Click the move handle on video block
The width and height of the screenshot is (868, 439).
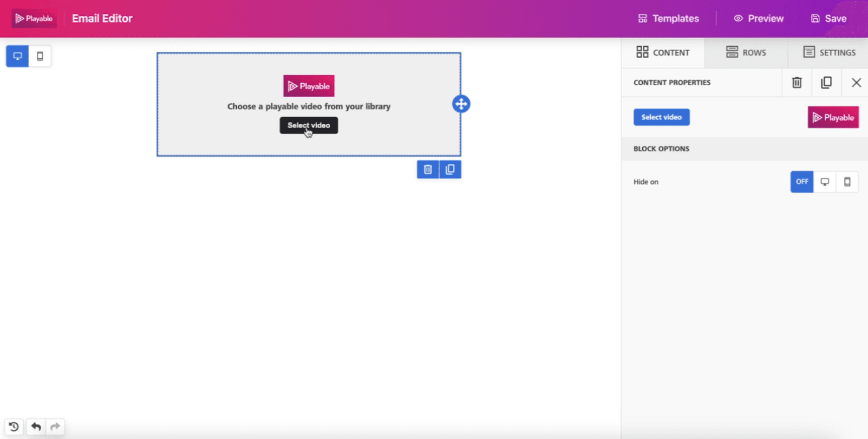(461, 104)
